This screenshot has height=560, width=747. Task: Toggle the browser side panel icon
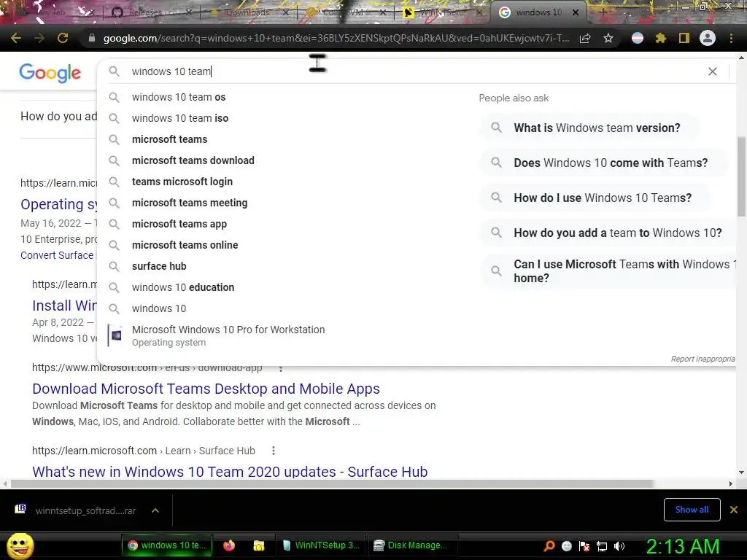click(684, 38)
